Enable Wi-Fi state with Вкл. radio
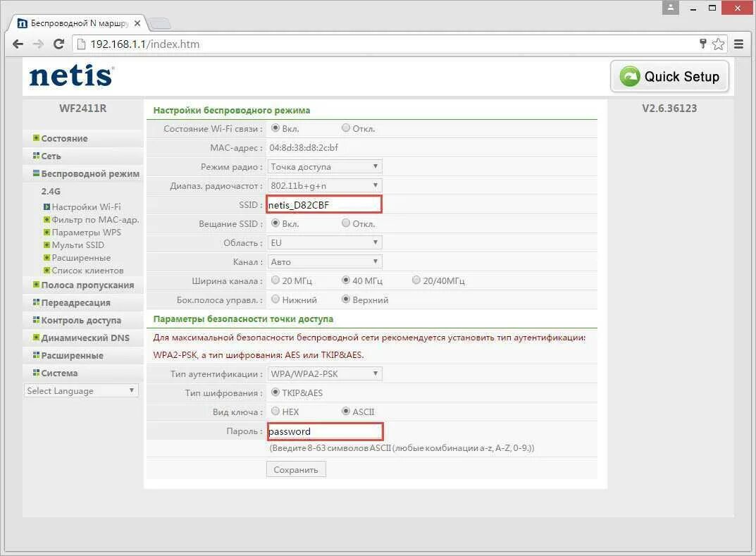756x556 pixels. click(275, 128)
